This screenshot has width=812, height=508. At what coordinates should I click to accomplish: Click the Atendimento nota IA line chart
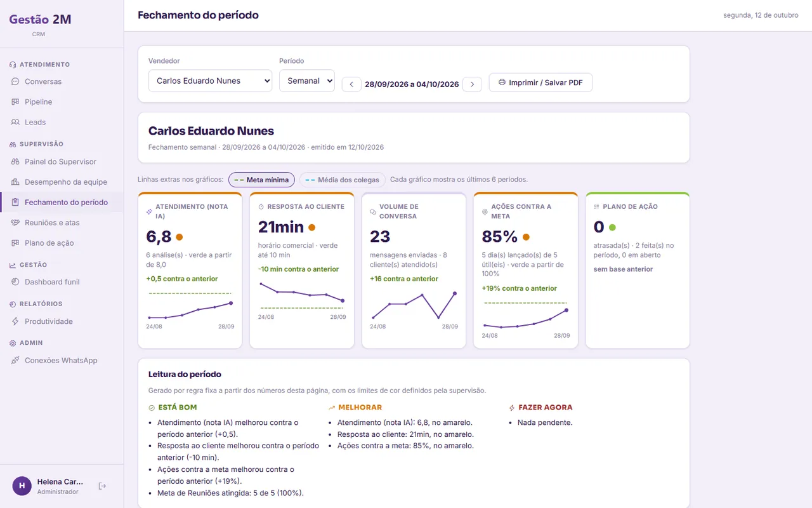[x=190, y=306]
